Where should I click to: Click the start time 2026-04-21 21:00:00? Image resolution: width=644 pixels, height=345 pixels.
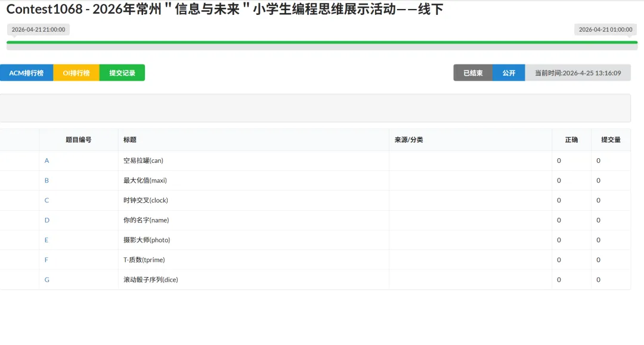pyautogui.click(x=38, y=29)
